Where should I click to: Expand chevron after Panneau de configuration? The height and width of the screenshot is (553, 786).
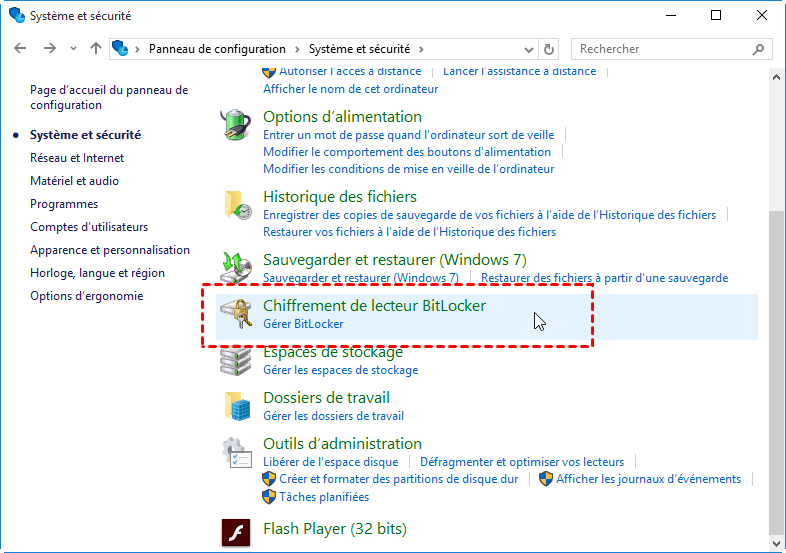point(297,49)
